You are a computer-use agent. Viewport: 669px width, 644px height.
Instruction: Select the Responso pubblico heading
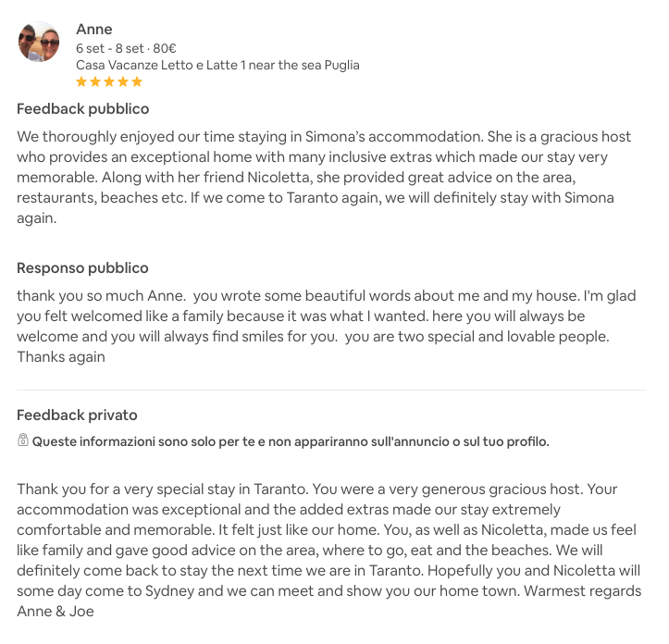click(x=82, y=268)
